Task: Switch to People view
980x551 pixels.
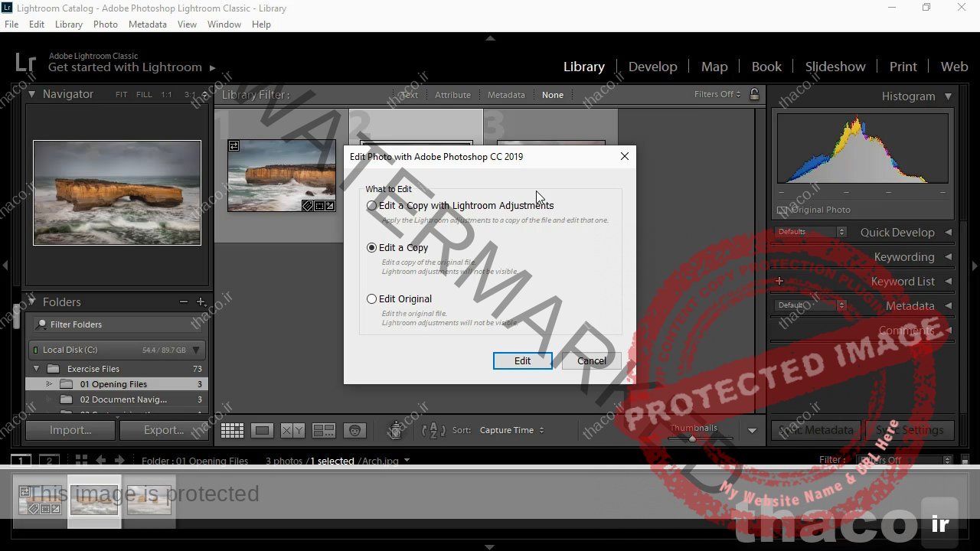Action: [354, 431]
